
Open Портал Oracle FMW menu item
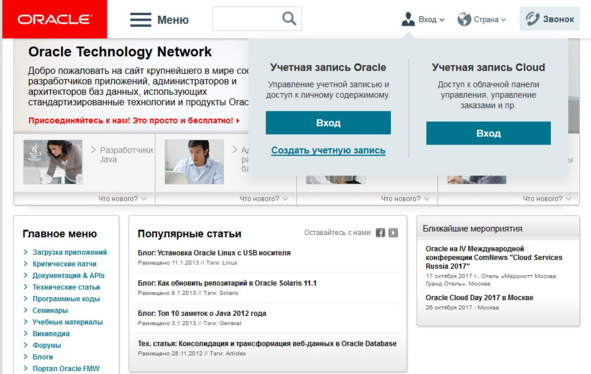[66, 368]
